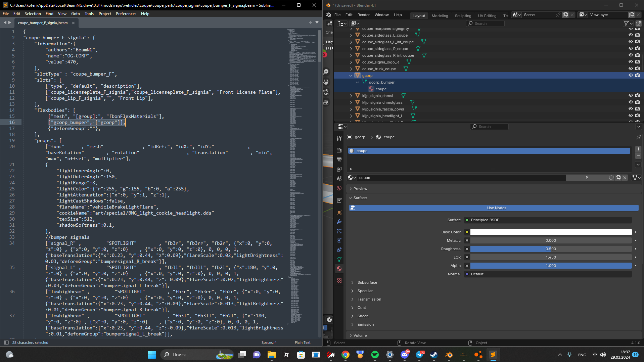The height and width of the screenshot is (362, 644).
Task: Click the Base Color white swatch
Action: [x=551, y=232]
